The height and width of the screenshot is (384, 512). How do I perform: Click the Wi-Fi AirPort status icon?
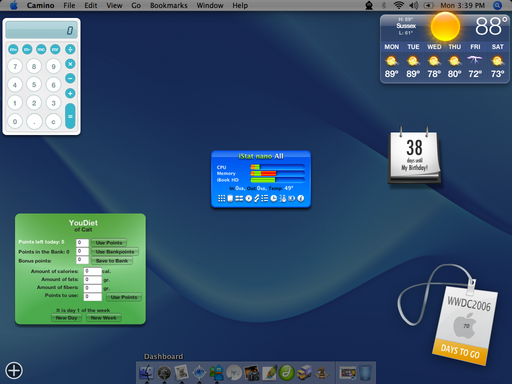[x=399, y=5]
